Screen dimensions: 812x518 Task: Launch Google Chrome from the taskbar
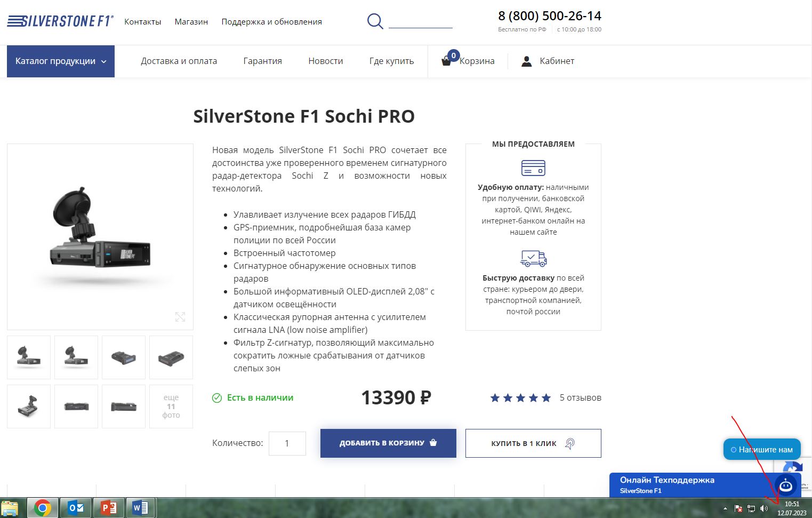(x=43, y=508)
